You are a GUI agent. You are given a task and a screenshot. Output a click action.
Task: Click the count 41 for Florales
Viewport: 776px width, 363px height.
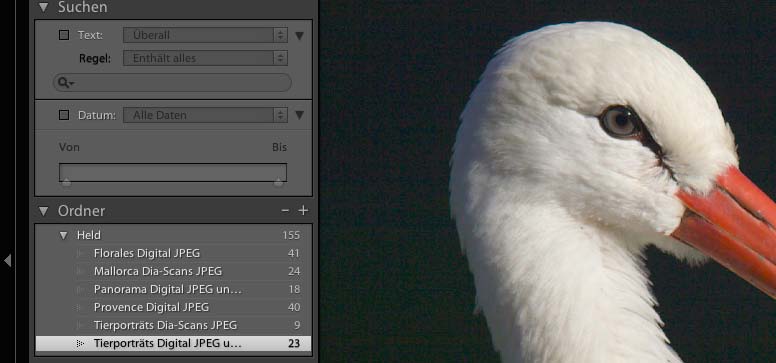point(294,253)
